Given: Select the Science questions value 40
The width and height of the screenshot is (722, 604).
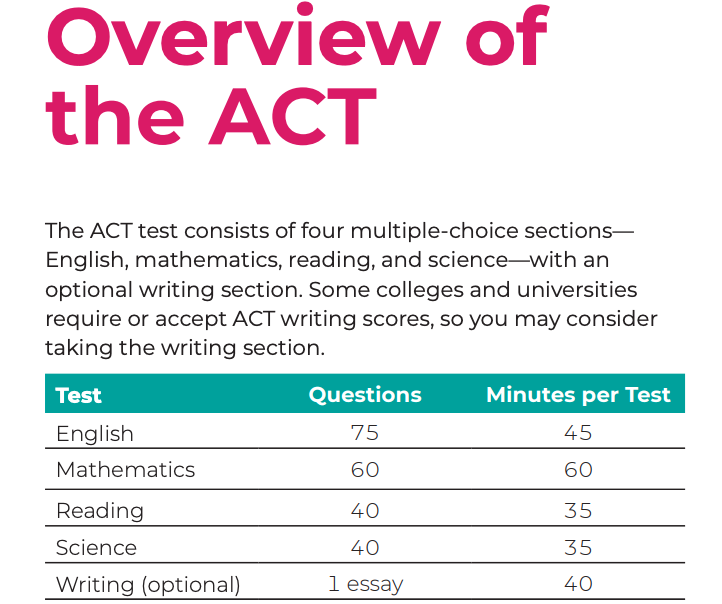Looking at the screenshot, I should (365, 548).
